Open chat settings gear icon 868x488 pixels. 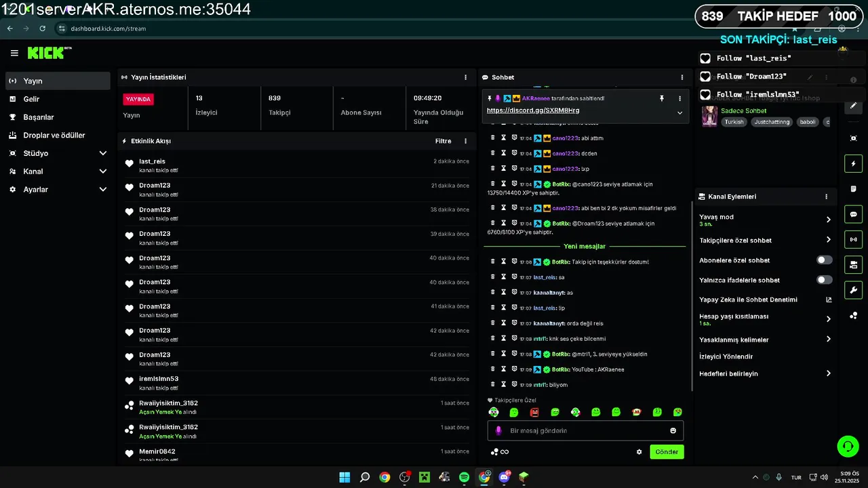[639, 452]
